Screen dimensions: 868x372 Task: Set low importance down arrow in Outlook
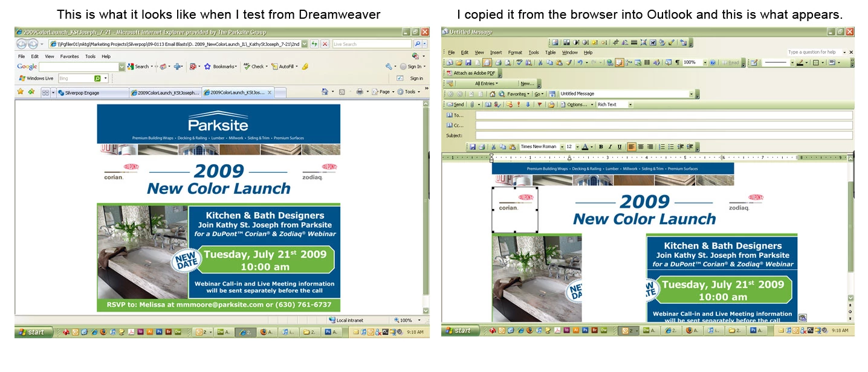[x=528, y=104]
